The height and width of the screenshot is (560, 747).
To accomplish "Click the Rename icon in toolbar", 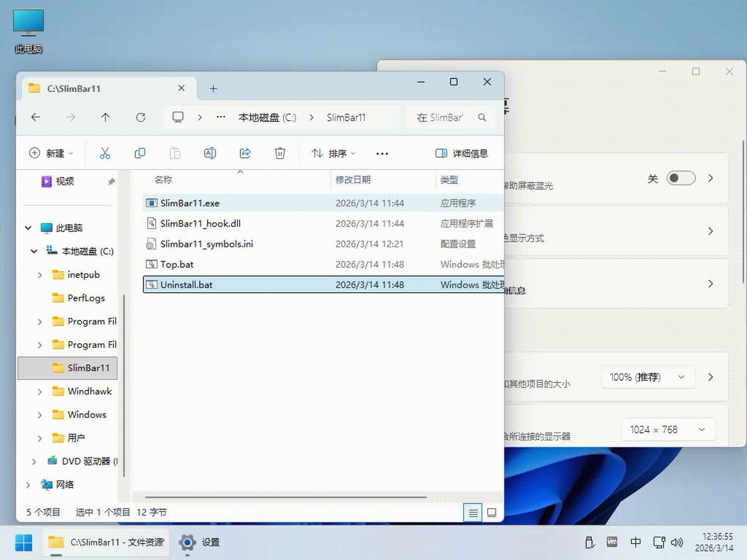I will point(210,153).
